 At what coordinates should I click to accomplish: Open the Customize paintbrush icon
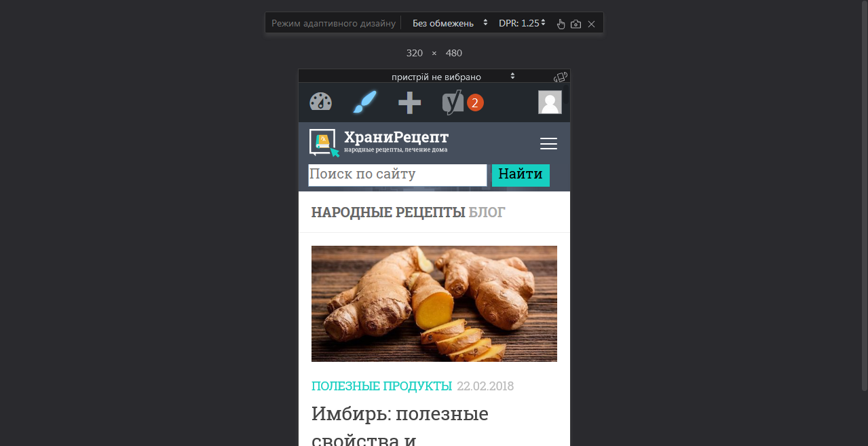pyautogui.click(x=364, y=103)
